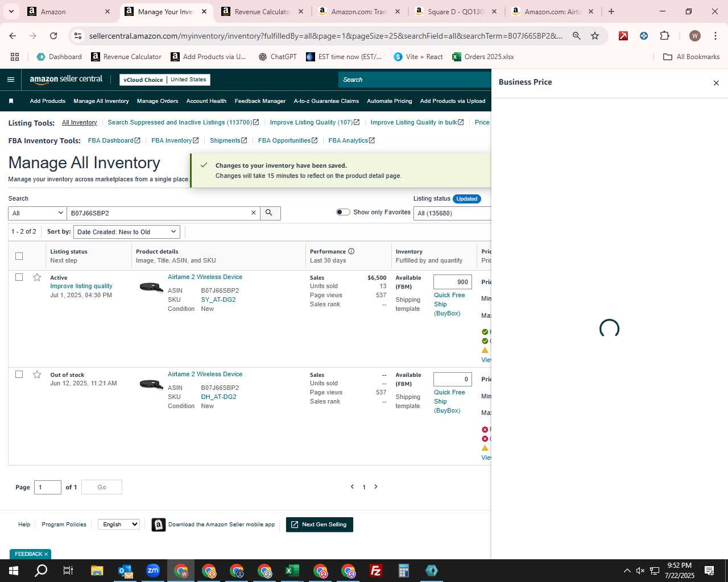Toggle Show only Favorites switch

tap(343, 212)
